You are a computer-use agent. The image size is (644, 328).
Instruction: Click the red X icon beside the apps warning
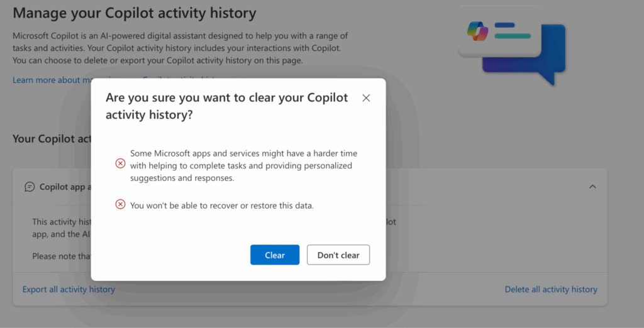(x=120, y=163)
